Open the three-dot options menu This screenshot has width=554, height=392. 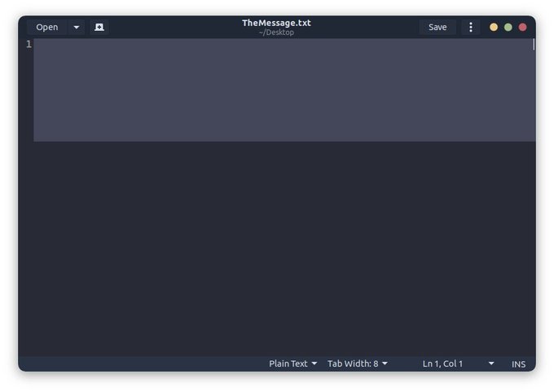click(471, 27)
